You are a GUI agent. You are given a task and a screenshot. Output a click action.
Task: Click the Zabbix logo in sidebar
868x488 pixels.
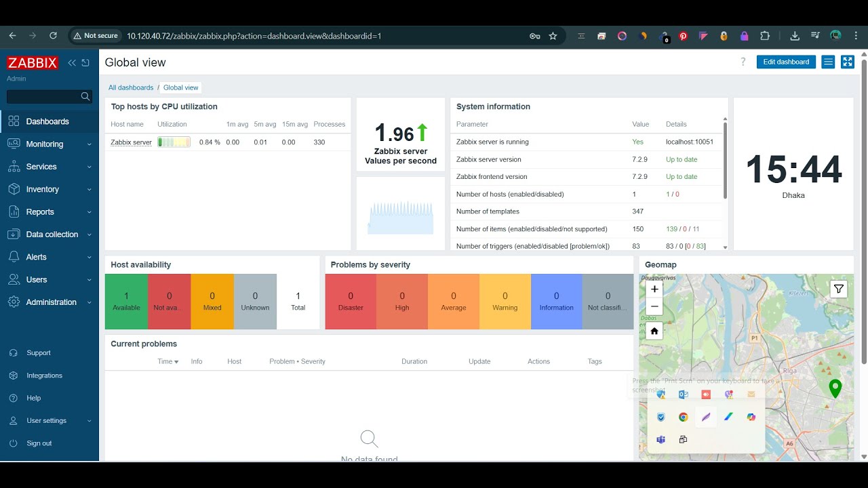click(x=33, y=63)
